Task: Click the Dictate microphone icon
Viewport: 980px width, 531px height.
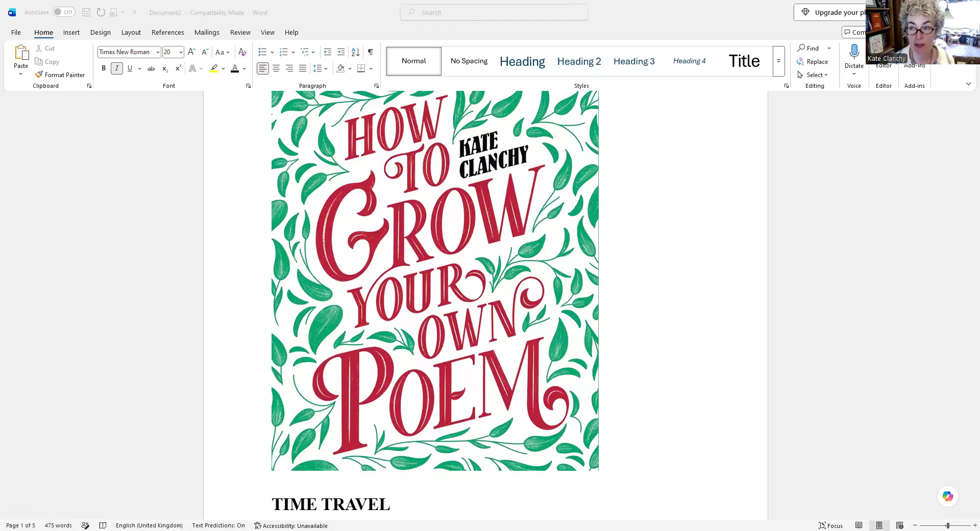Action: 854,52
